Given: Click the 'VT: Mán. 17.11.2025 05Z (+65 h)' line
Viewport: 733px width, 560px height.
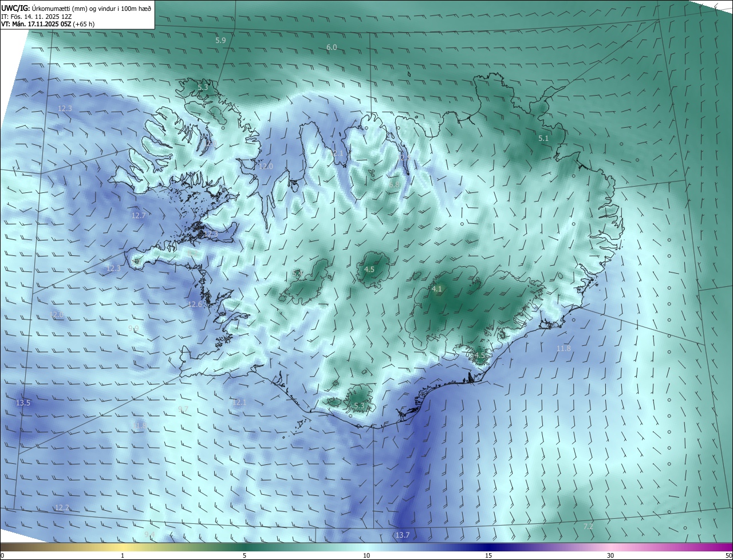Looking at the screenshot, I should 48,24.
